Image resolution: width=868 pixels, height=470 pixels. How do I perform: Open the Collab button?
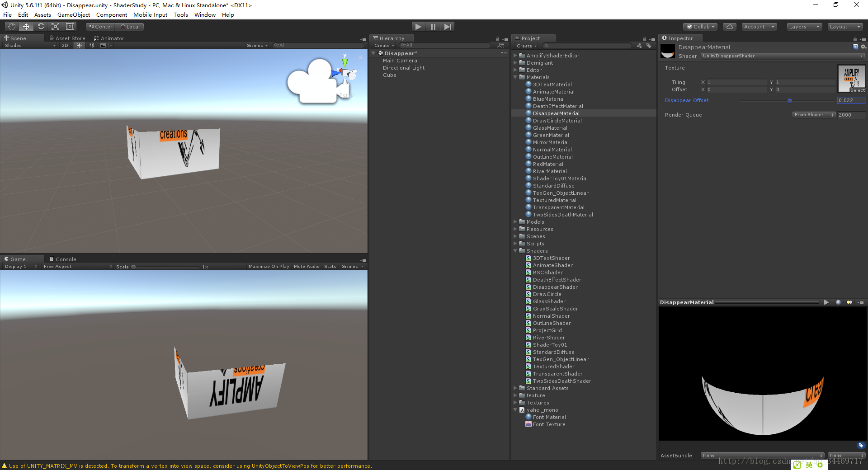click(x=701, y=27)
